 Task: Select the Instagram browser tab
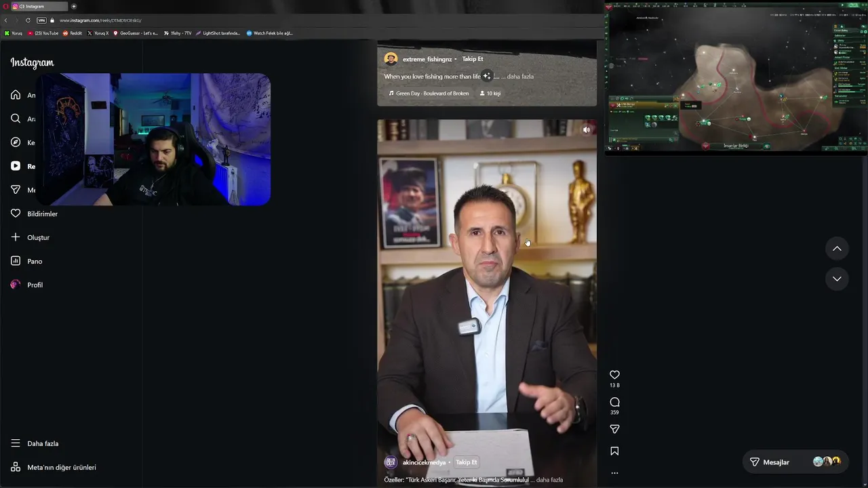39,6
